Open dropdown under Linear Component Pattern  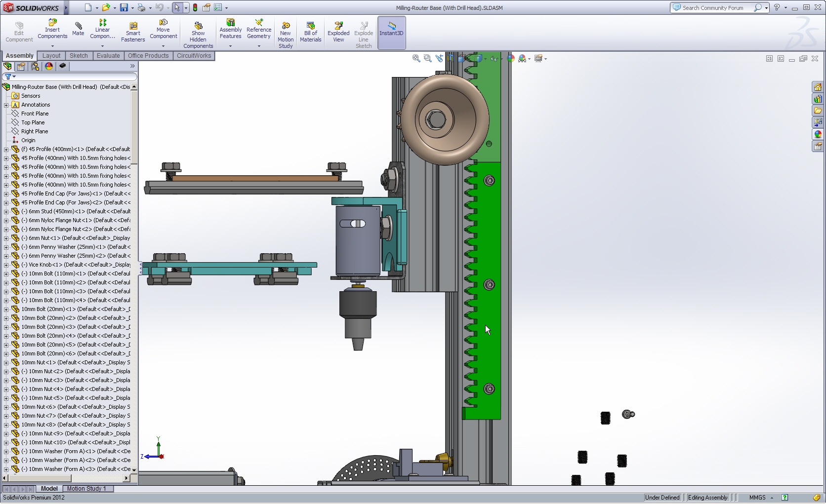(102, 46)
